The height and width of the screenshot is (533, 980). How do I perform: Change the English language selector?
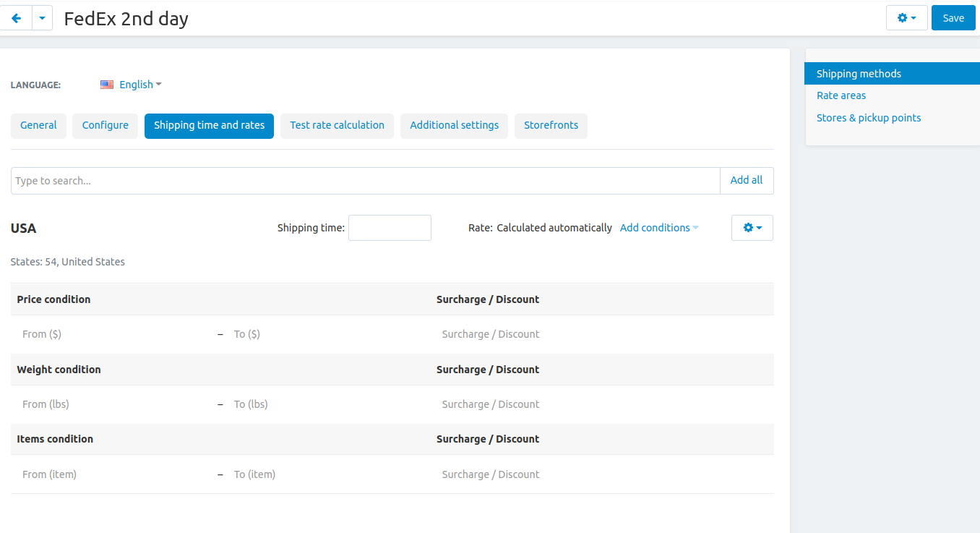point(140,85)
